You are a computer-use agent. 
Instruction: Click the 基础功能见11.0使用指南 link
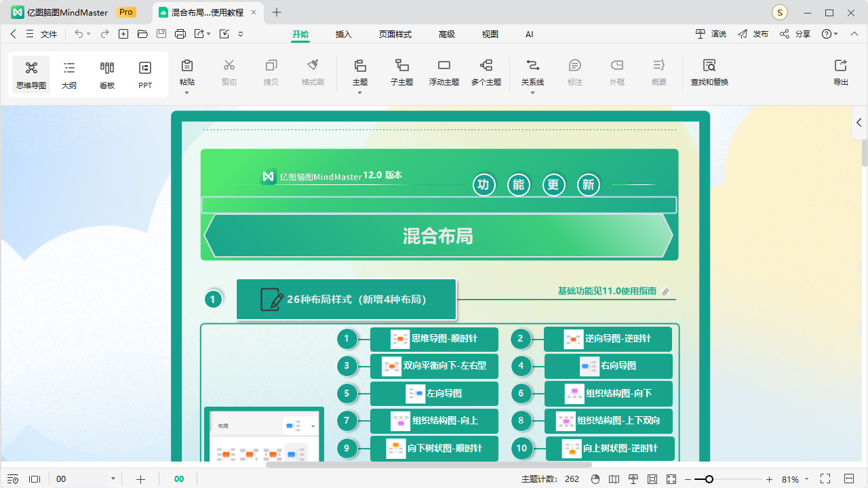[607, 290]
